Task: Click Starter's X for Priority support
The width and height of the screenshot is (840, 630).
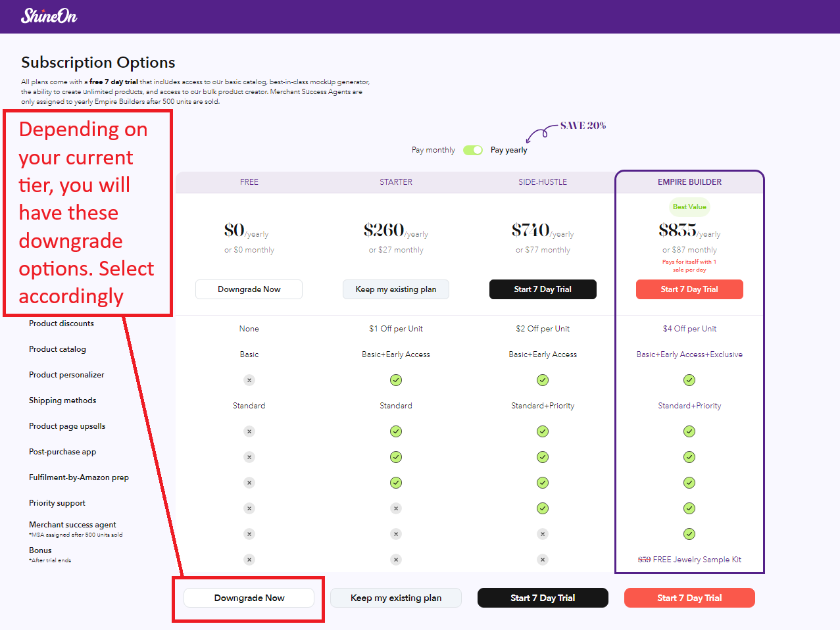Action: pyautogui.click(x=396, y=508)
